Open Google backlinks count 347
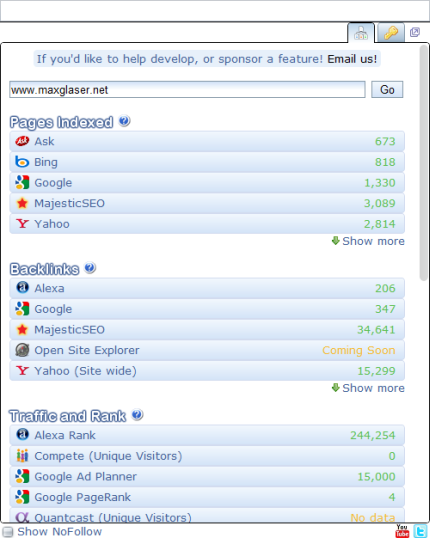The image size is (430, 538). coord(385,309)
